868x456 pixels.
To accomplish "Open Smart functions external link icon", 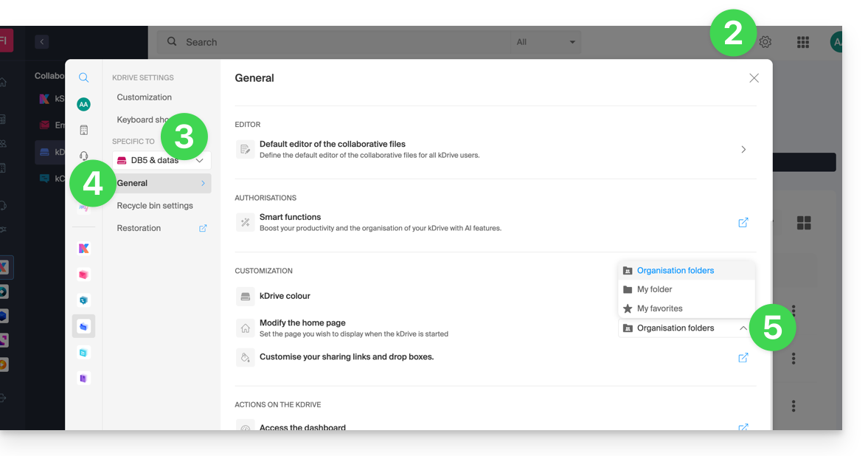I will [x=743, y=222].
